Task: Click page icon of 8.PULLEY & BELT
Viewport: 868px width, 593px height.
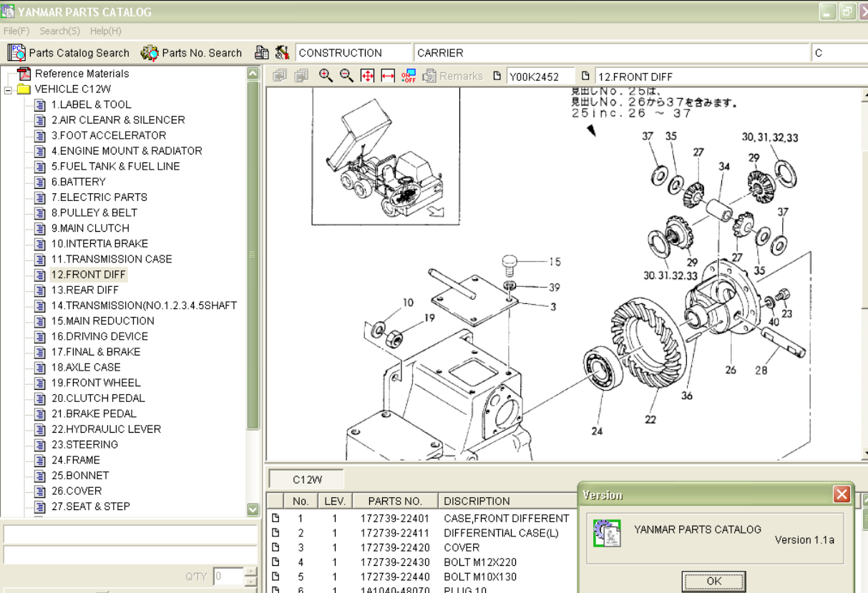Action: tap(40, 213)
